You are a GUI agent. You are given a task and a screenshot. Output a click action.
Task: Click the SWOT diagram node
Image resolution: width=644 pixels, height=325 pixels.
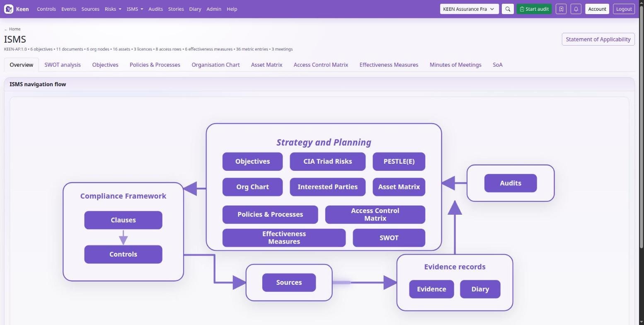tap(389, 238)
